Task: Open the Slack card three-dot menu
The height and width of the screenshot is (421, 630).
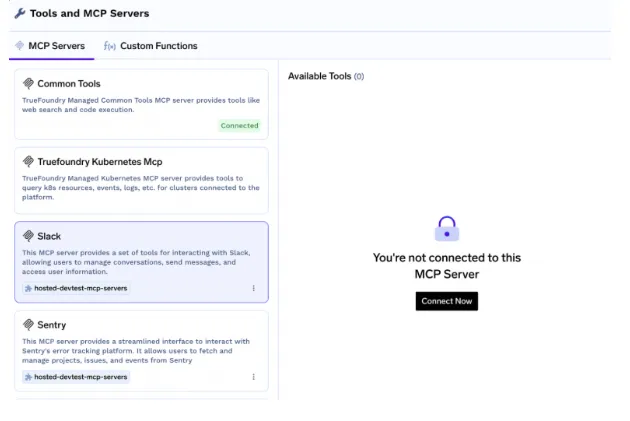Action: [x=254, y=288]
